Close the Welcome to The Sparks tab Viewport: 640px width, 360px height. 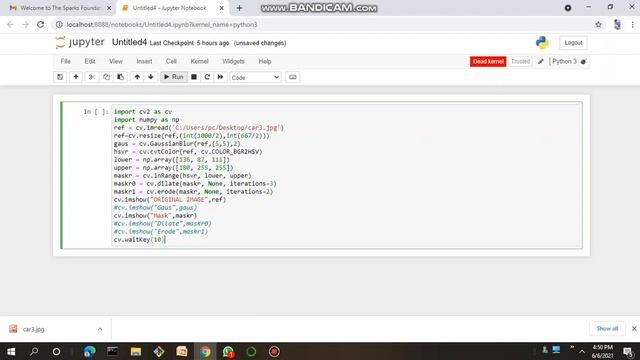click(x=109, y=8)
